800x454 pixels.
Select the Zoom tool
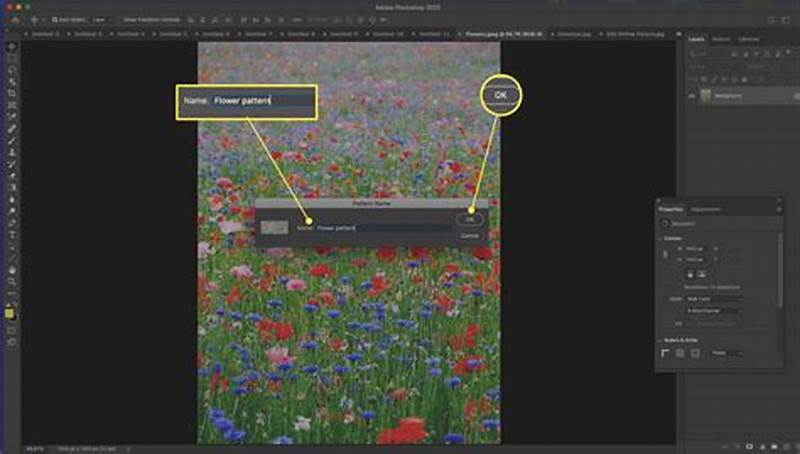pyautogui.click(x=12, y=281)
